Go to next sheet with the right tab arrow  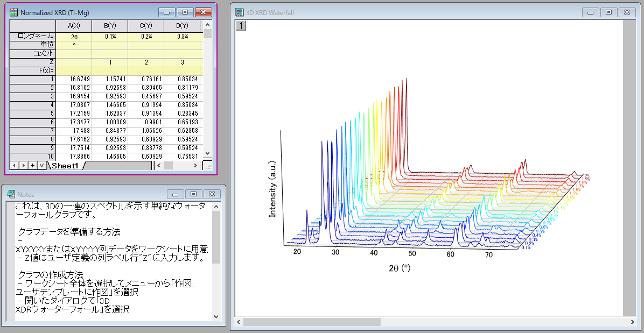click(23, 166)
